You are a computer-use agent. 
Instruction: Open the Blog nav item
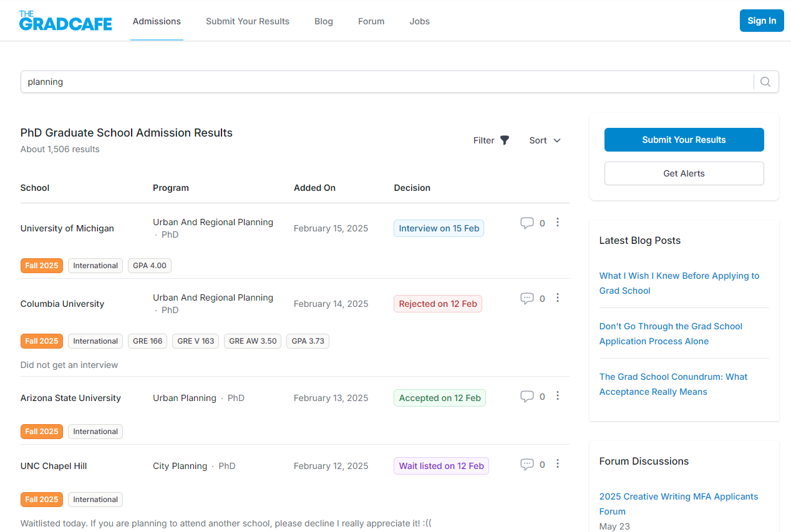(x=324, y=21)
